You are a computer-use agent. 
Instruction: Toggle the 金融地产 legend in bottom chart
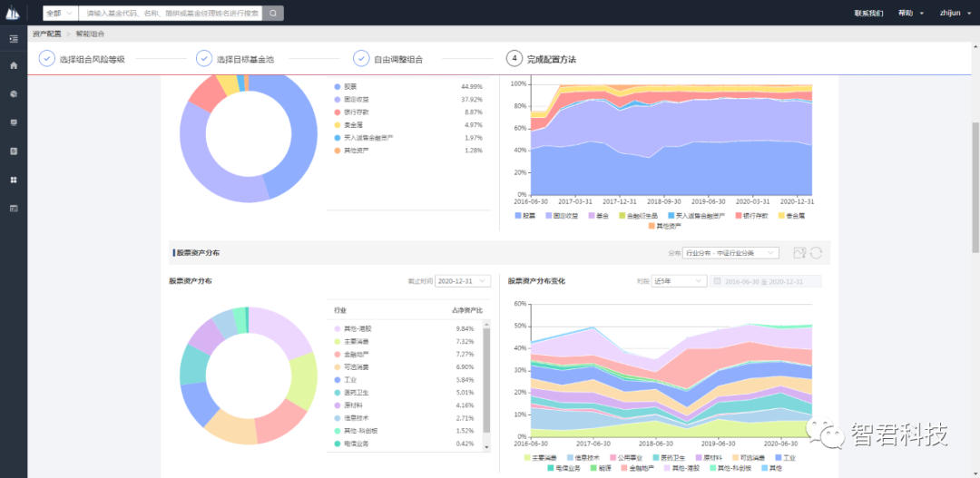[x=637, y=467]
